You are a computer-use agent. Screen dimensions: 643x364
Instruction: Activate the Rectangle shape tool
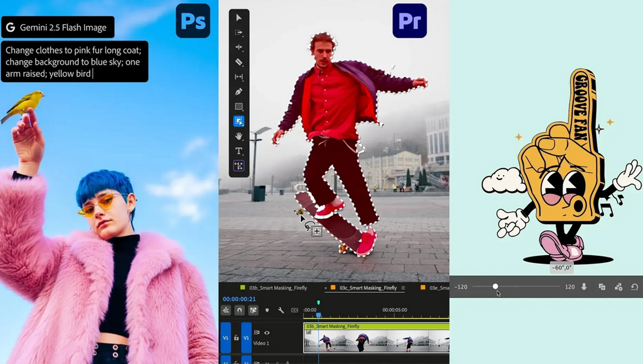click(x=239, y=107)
